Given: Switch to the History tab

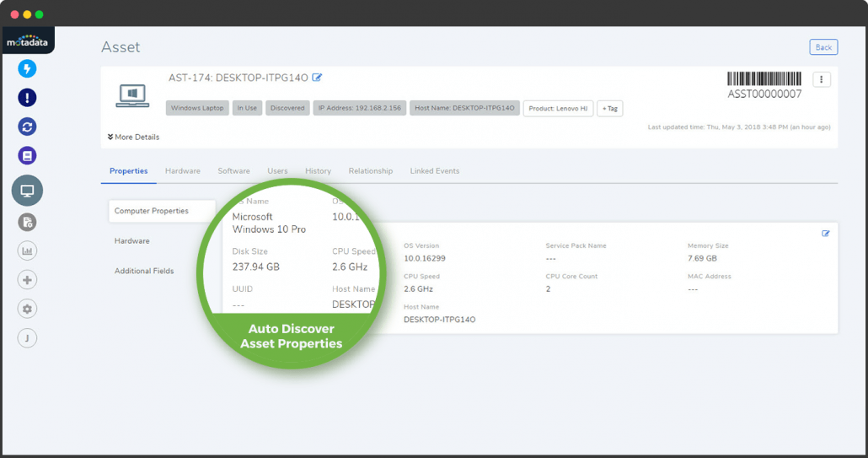Looking at the screenshot, I should (x=319, y=171).
